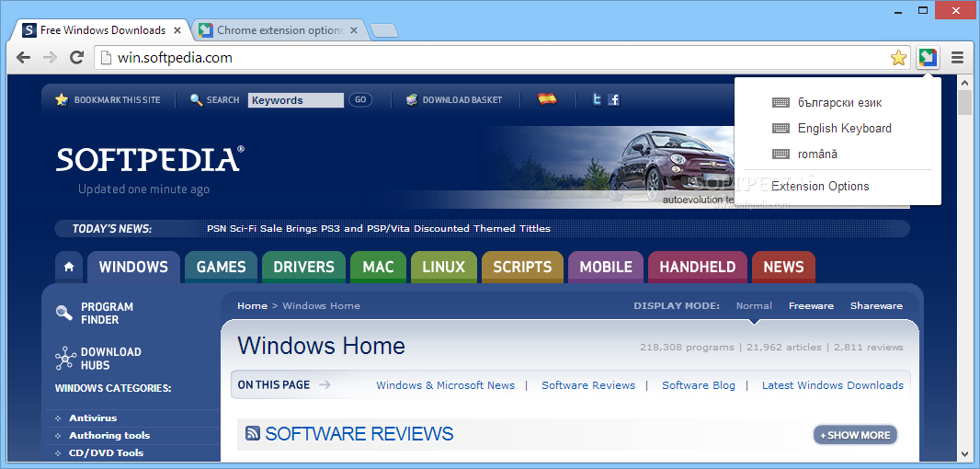Image resolution: width=980 pixels, height=469 pixels.
Task: Click the vertical scrollbar thumb
Action: click(965, 103)
